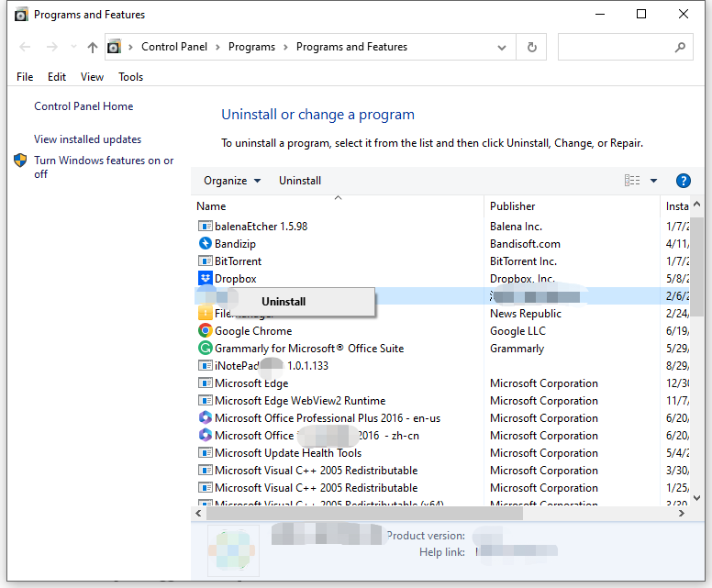This screenshot has width=712, height=588.
Task: Click the Programs and Features title bar icon
Action: (x=21, y=15)
